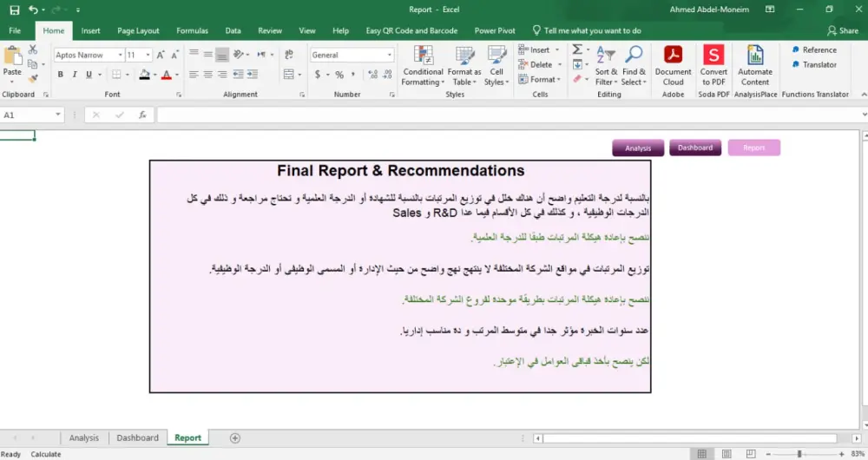Increase font size with the larger A
The image size is (868, 460).
coord(161,55)
